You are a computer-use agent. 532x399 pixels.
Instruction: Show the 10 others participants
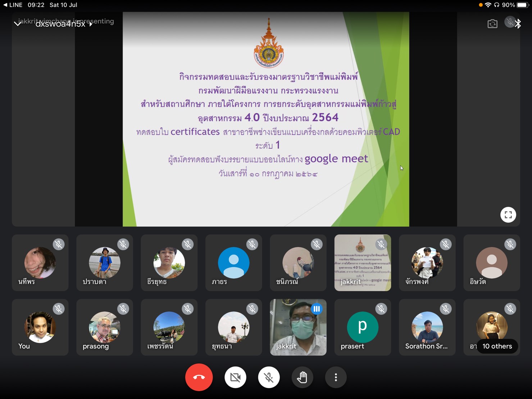497,346
